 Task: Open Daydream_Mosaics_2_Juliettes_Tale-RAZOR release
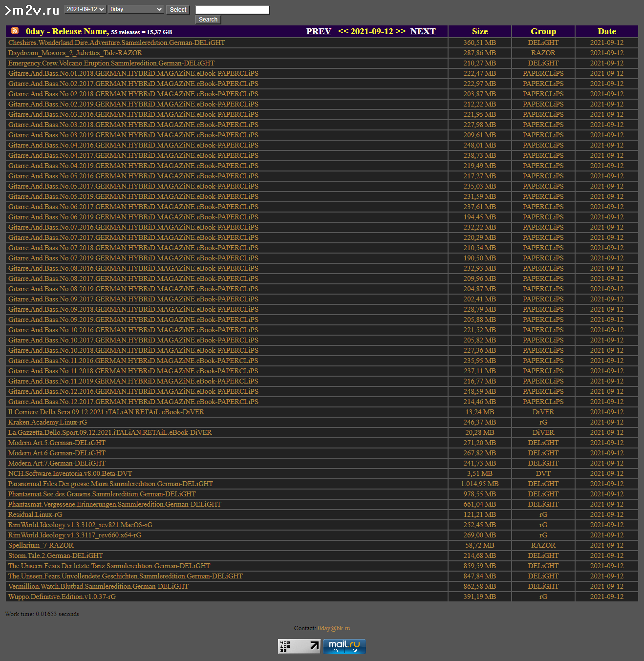click(x=75, y=53)
